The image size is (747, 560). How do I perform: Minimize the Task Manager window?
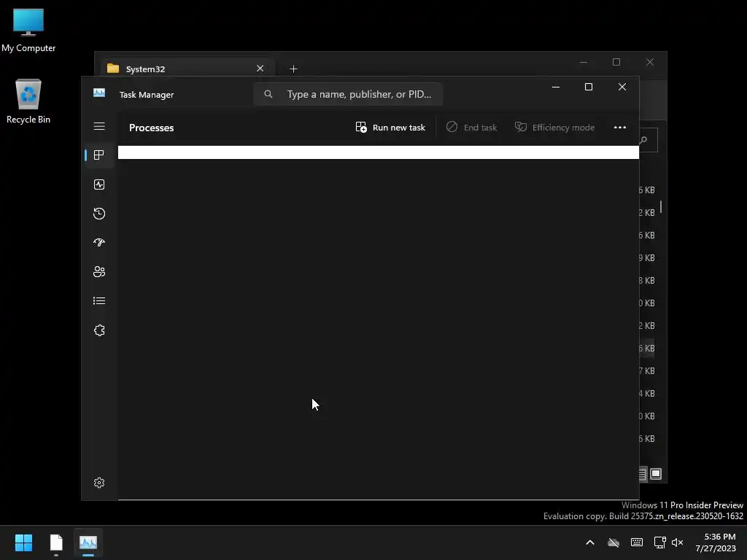pyautogui.click(x=555, y=87)
